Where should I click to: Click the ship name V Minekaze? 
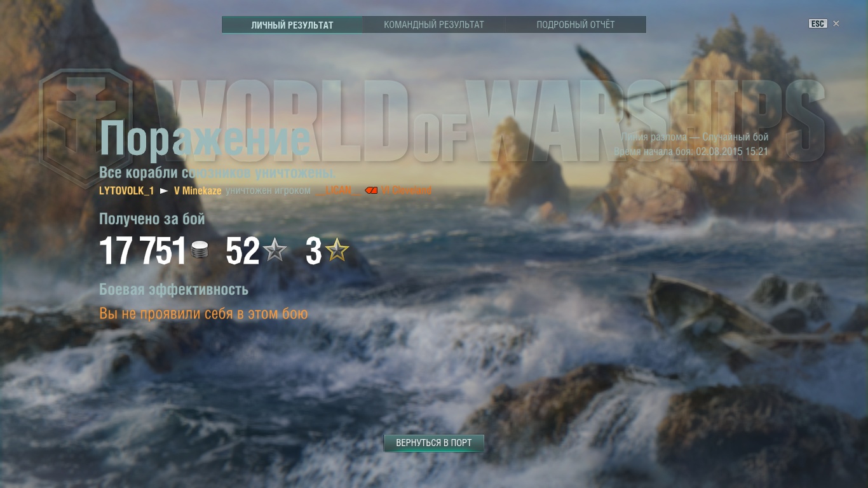click(198, 191)
